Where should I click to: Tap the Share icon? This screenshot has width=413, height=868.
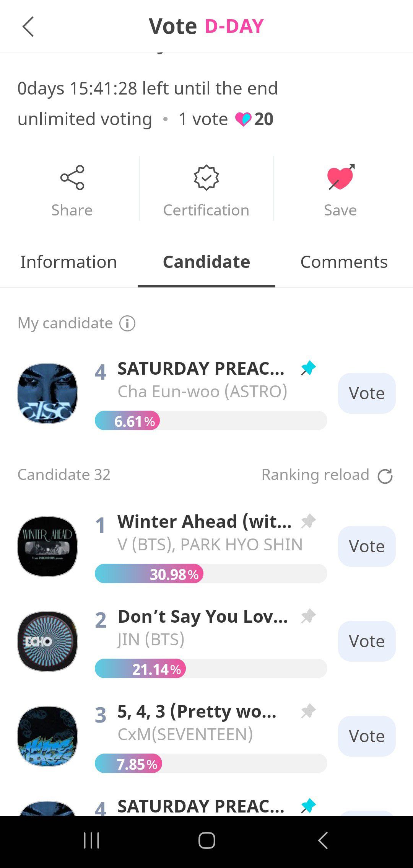click(x=72, y=178)
